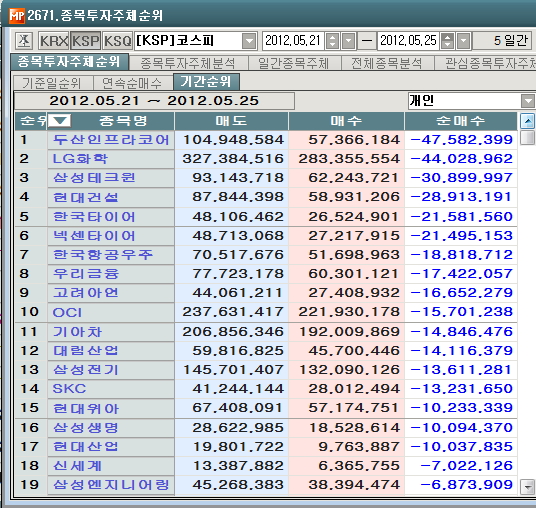Switch to the 관심종목투자주체 tab
Image resolution: width=536 pixels, height=508 pixels.
click(485, 63)
